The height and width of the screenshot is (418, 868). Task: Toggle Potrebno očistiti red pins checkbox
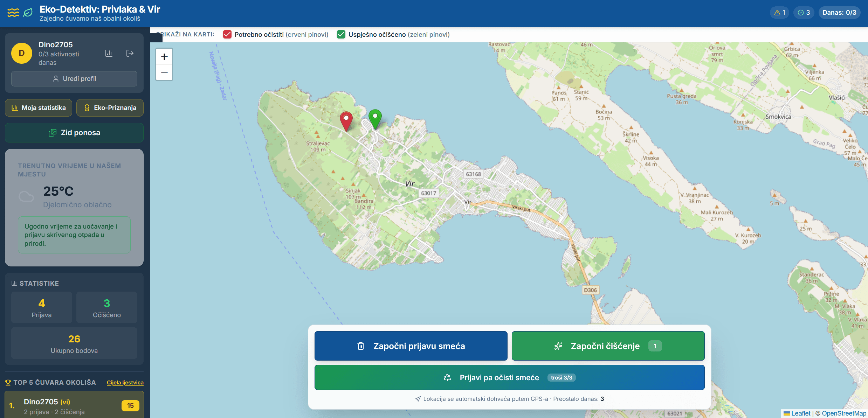[227, 34]
